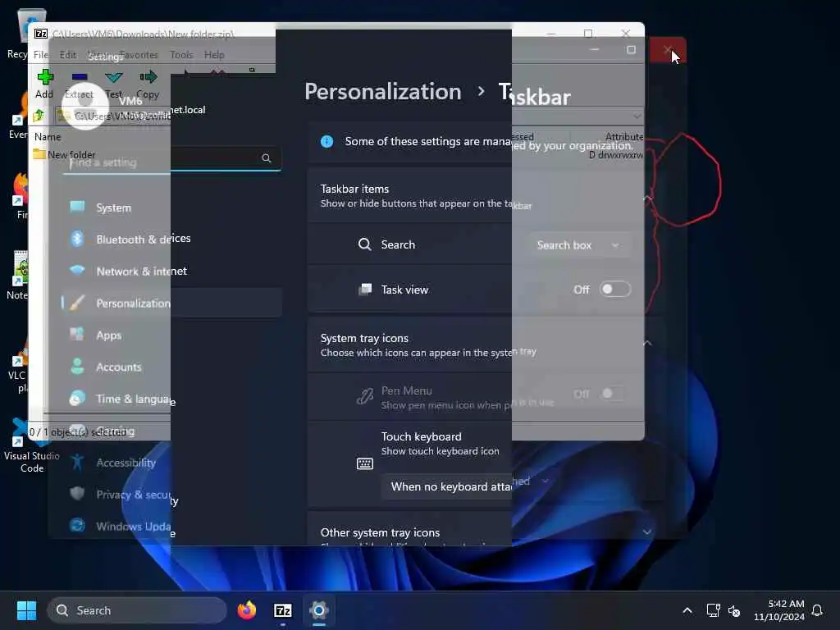Click the Copy icon in 7-Zip toolbar
840x630 pixels.
click(x=148, y=84)
